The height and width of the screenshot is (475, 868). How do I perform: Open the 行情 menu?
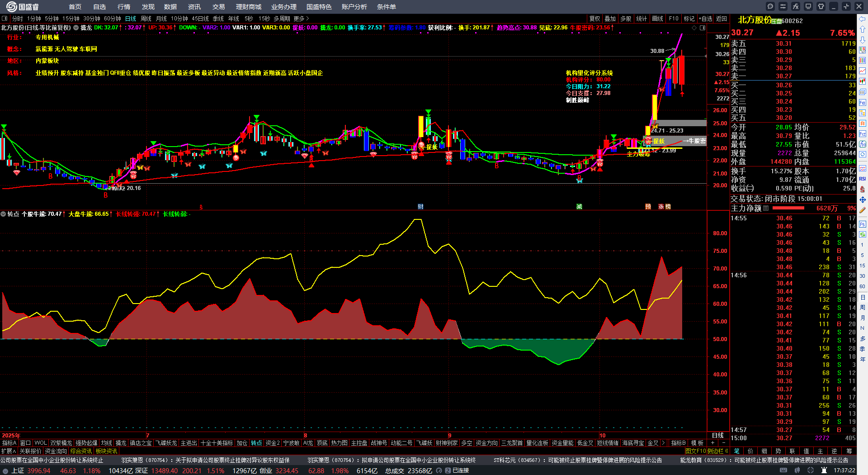tap(124, 7)
